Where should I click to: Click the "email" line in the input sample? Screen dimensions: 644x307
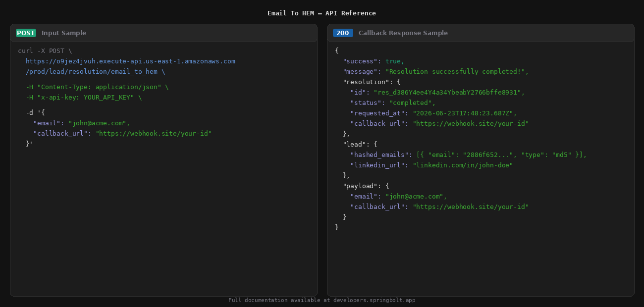click(x=82, y=123)
